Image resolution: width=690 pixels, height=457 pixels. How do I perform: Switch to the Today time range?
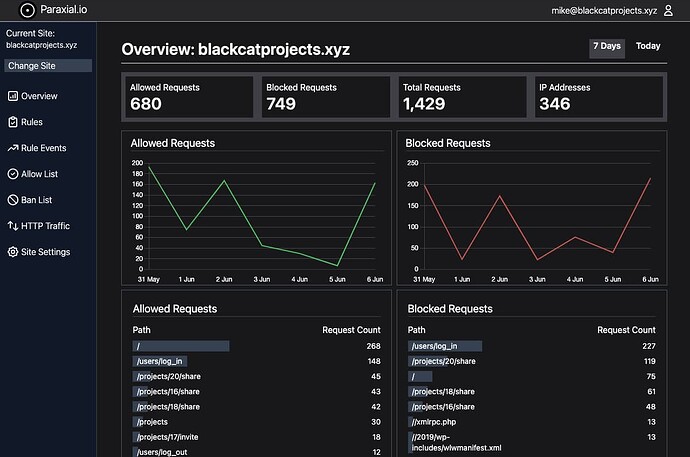point(648,46)
